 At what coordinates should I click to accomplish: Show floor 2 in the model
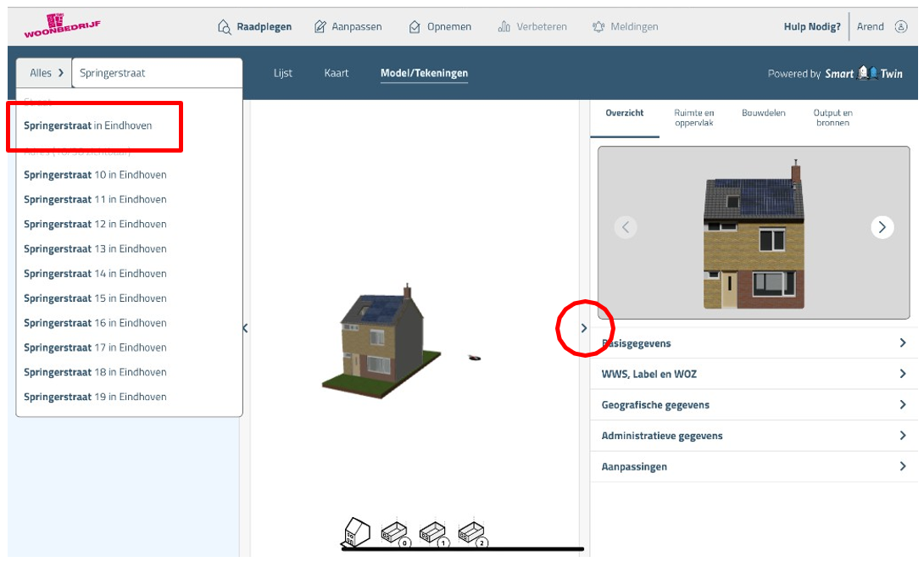471,533
